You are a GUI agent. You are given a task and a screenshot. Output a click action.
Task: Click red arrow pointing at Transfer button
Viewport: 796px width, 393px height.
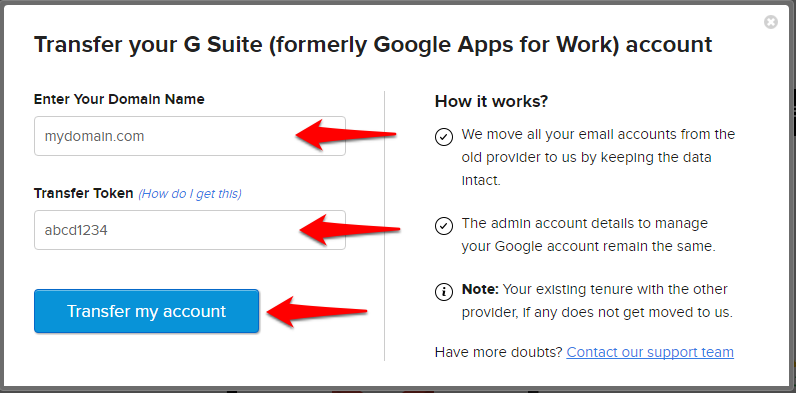[317, 311]
